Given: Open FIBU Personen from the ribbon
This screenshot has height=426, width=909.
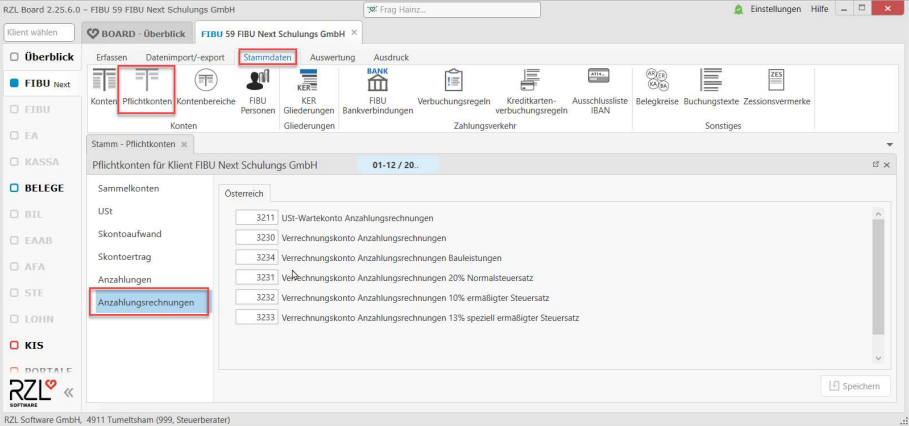Looking at the screenshot, I should pos(258,91).
